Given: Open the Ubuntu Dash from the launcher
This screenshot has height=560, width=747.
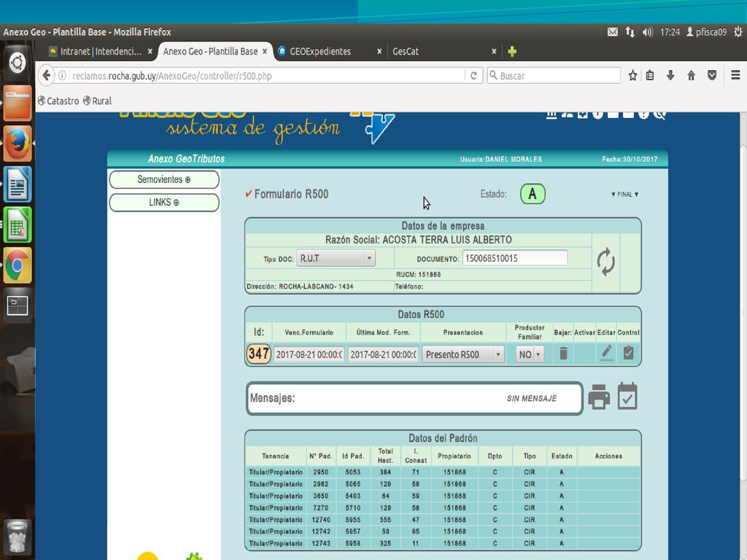Looking at the screenshot, I should point(18,63).
